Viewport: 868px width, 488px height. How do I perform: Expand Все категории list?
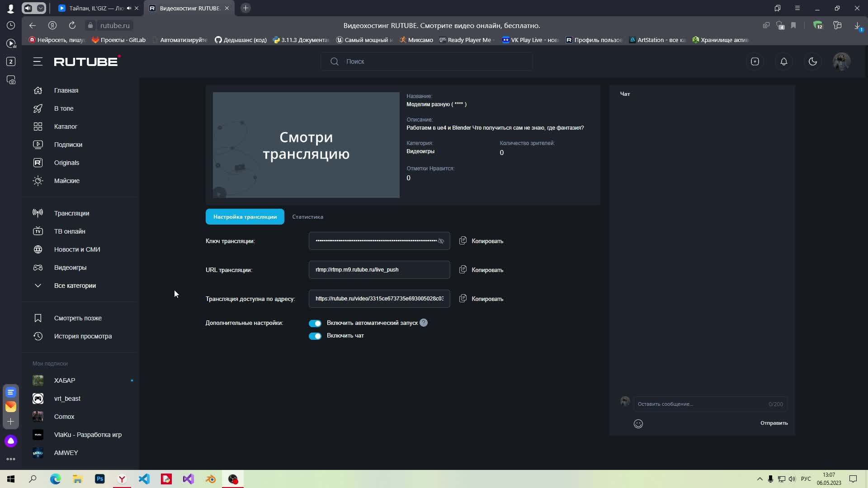(x=75, y=286)
